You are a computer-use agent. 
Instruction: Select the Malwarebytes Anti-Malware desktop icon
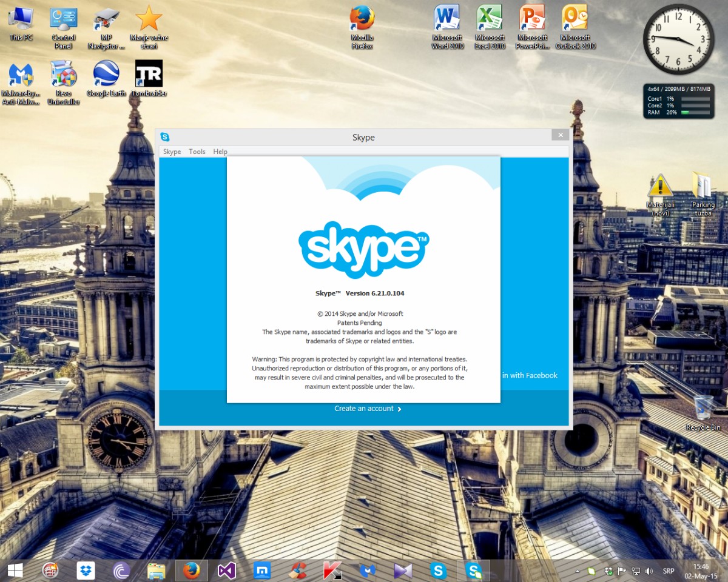(21, 83)
